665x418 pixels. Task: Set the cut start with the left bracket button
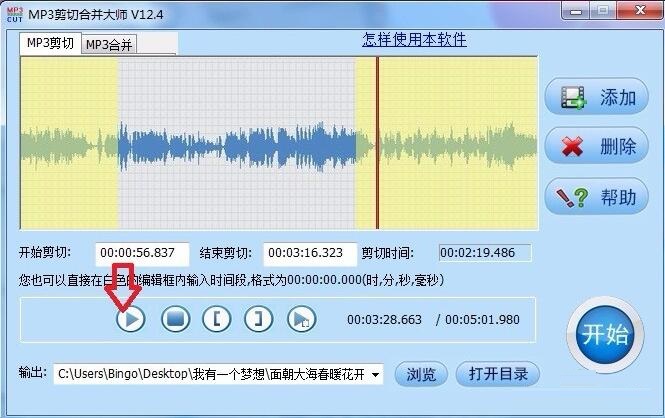click(x=218, y=319)
